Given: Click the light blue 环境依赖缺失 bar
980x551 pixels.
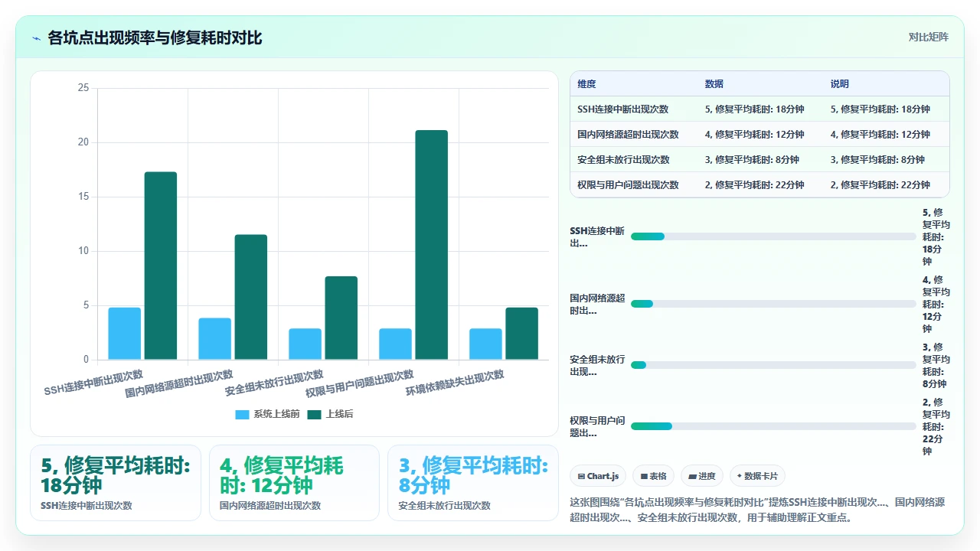Looking at the screenshot, I should (x=486, y=344).
